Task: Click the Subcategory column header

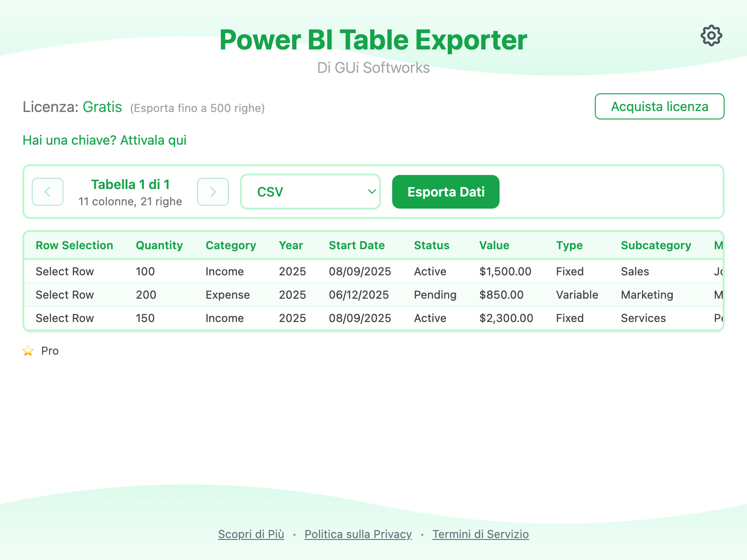Action: click(x=655, y=245)
